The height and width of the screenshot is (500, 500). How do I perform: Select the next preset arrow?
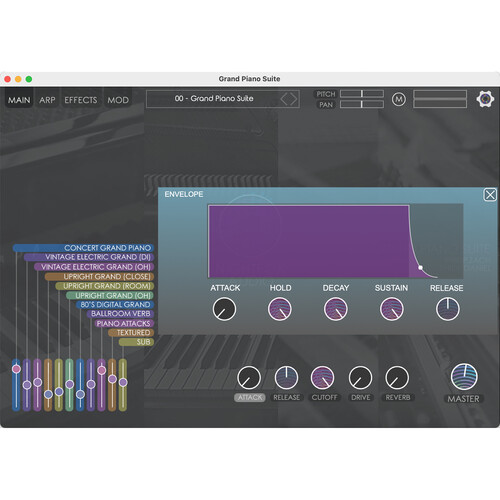point(293,99)
